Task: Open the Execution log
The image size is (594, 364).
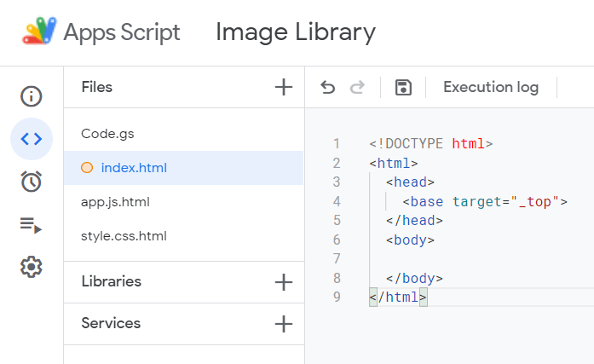Action: click(491, 87)
